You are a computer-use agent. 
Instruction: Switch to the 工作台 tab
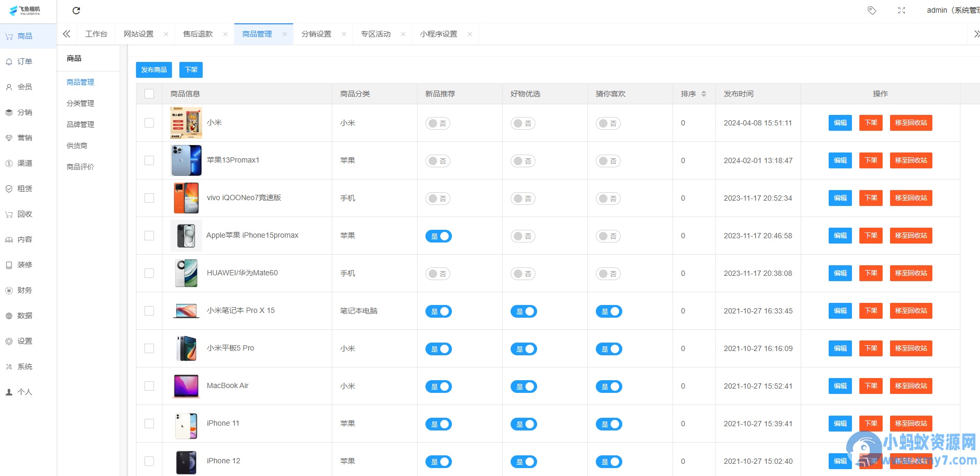tap(96, 34)
